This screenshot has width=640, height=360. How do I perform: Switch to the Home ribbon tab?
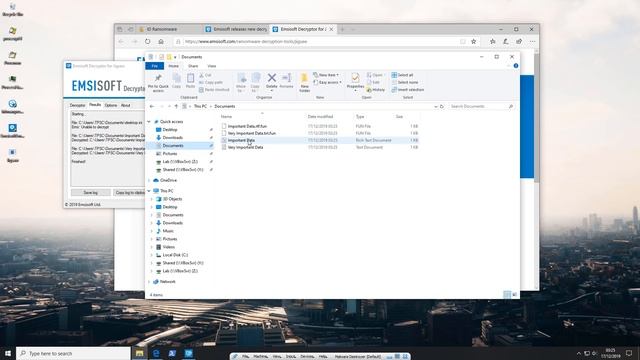tap(173, 66)
